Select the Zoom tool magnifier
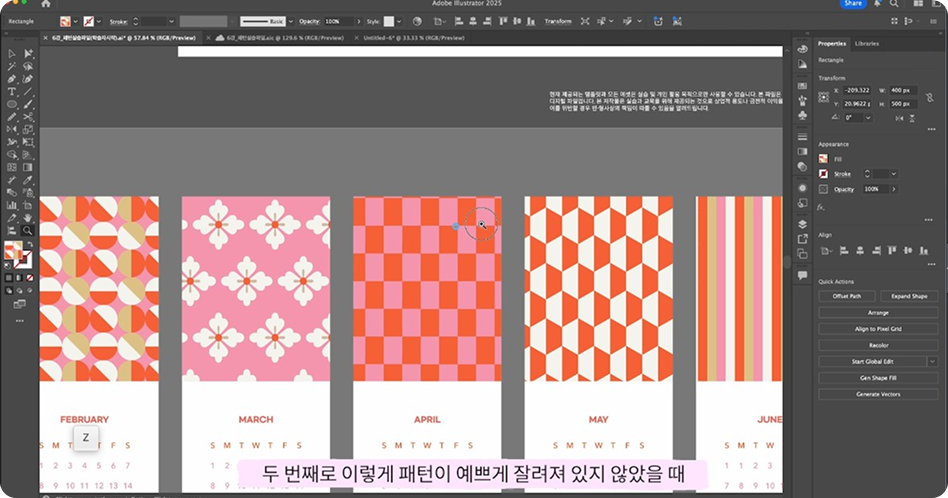This screenshot has height=498, width=948. (x=28, y=230)
